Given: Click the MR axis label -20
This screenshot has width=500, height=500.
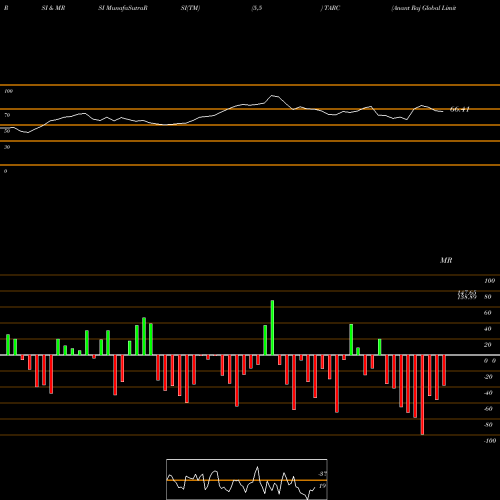Looking at the screenshot, I should (x=488, y=377).
